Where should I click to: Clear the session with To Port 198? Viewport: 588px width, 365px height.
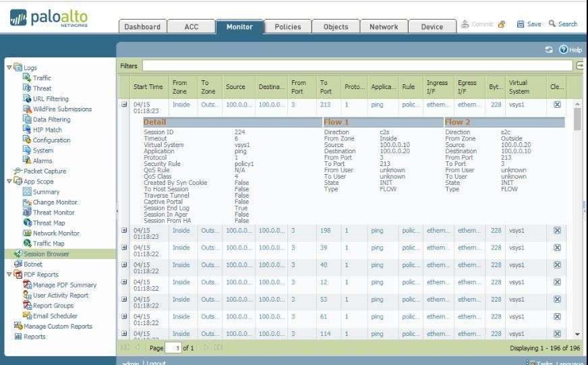(557, 231)
